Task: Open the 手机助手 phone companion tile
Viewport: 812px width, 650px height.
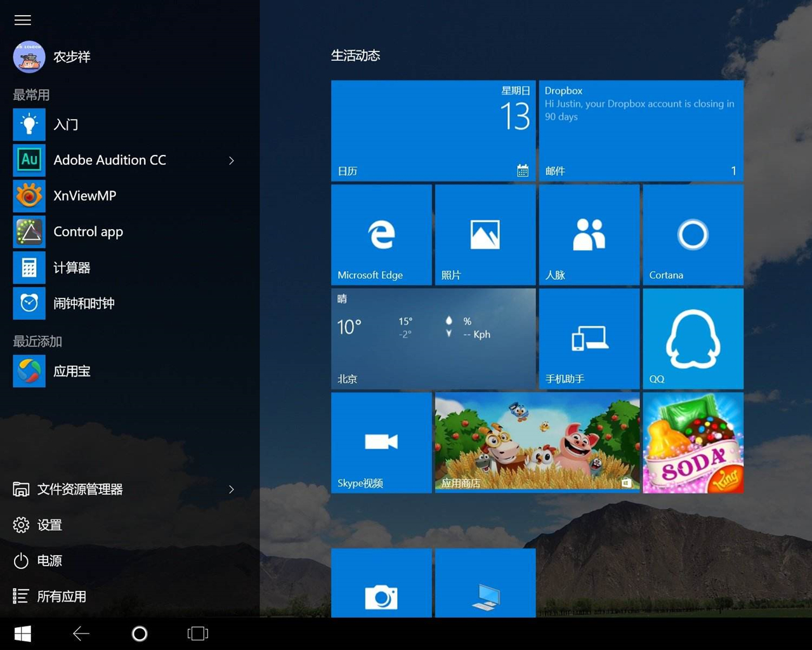Action: click(589, 338)
